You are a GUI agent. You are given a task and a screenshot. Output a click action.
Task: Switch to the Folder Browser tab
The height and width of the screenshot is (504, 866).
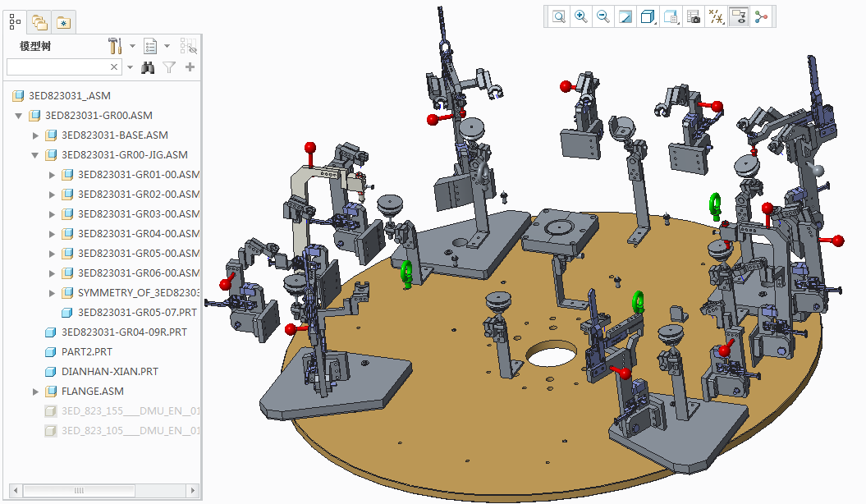(39, 22)
